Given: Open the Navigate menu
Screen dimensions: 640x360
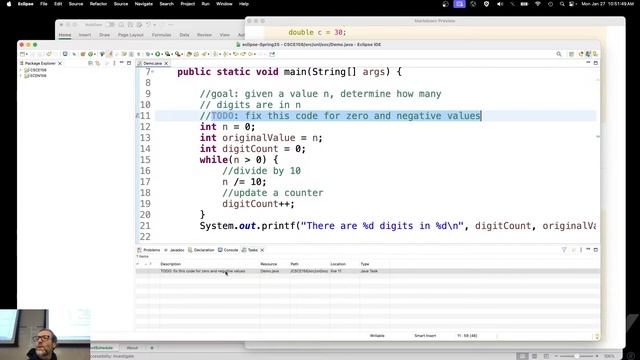Looking at the screenshot, I should point(144,4).
